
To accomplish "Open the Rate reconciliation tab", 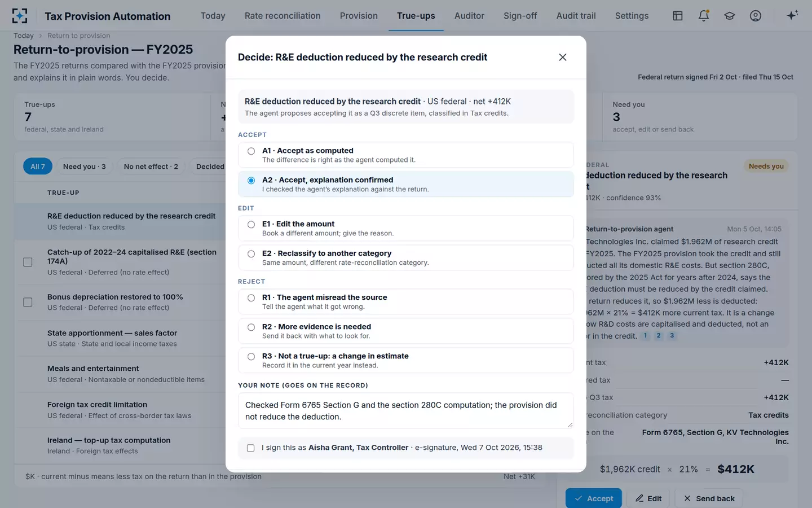I will (283, 16).
